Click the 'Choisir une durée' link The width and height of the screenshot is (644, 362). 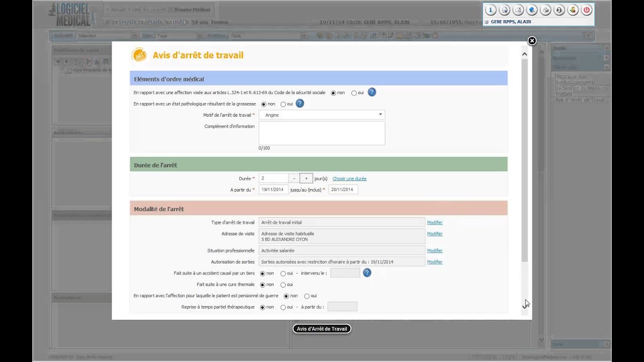349,178
